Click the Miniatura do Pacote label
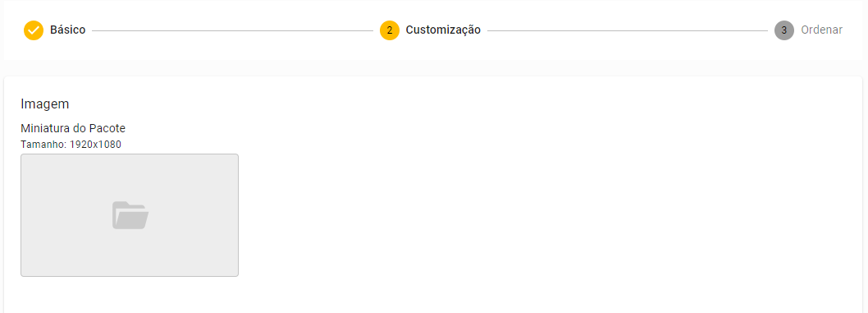The width and height of the screenshot is (868, 313). click(x=73, y=128)
